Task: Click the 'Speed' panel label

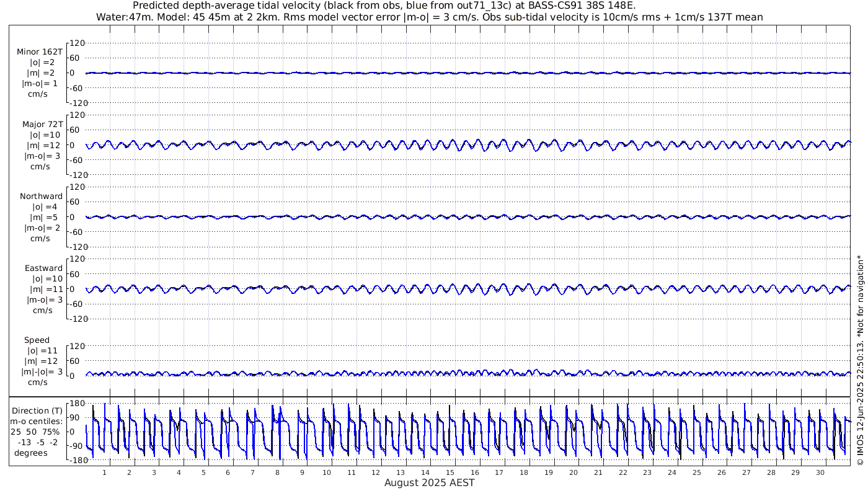Action: click(x=37, y=340)
